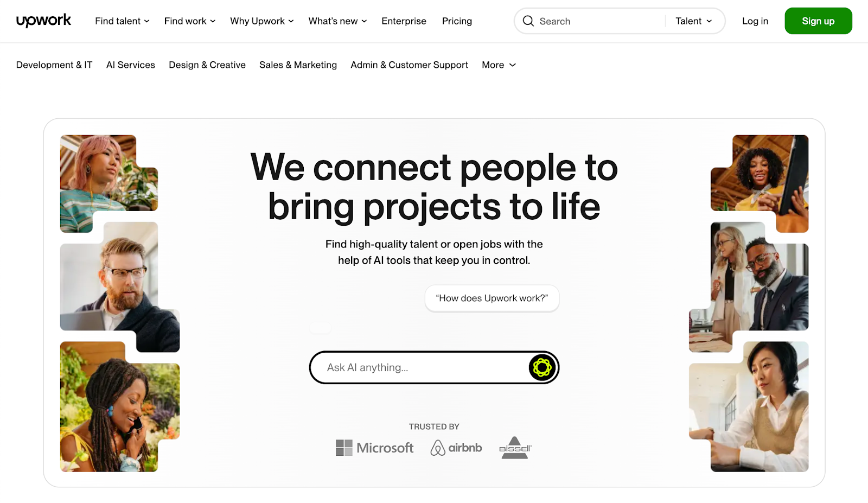Screen dimensions: 868x503
Task: Expand the More categories menu
Action: pos(499,65)
